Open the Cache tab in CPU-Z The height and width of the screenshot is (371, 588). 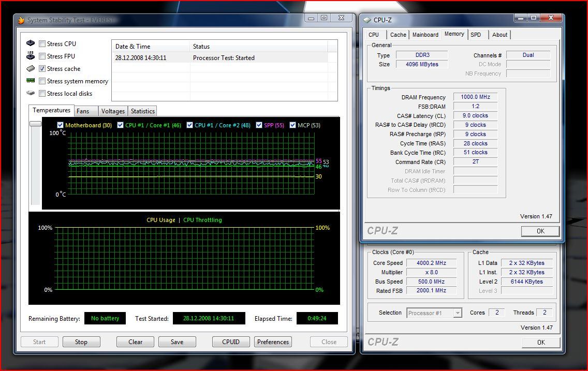(398, 35)
